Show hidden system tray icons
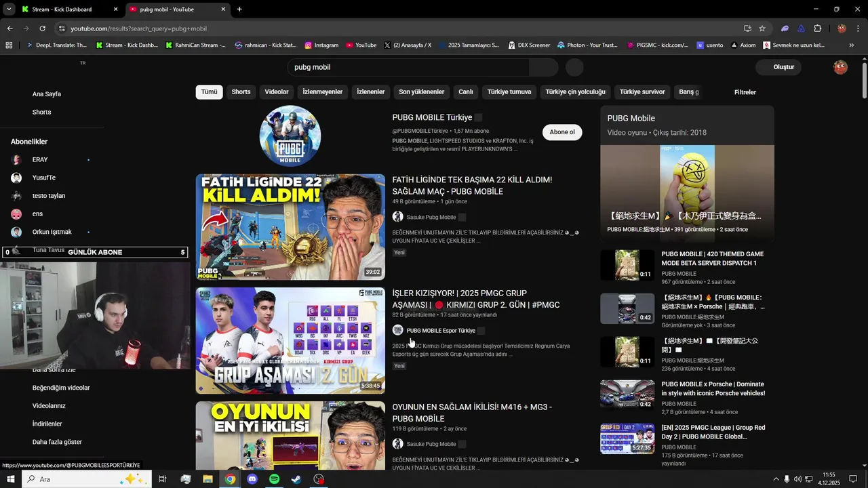 776,479
